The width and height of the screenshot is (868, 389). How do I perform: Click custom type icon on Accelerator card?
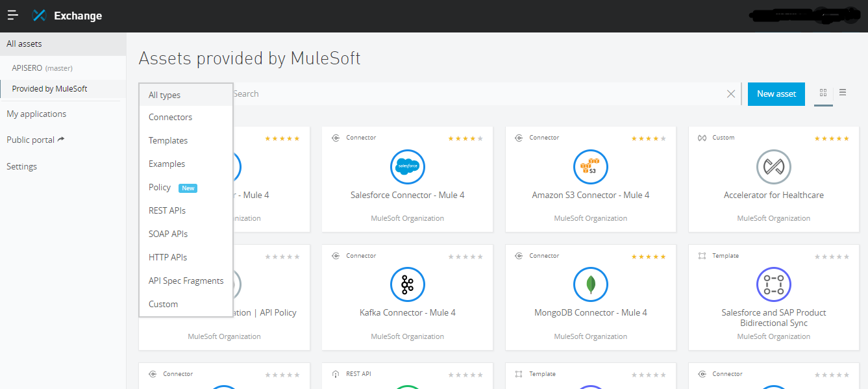pyautogui.click(x=702, y=138)
